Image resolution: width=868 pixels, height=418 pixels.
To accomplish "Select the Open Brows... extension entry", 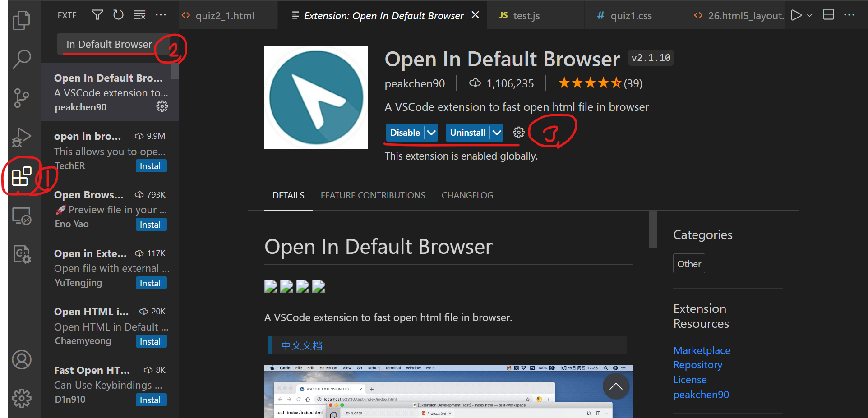I will coord(110,209).
